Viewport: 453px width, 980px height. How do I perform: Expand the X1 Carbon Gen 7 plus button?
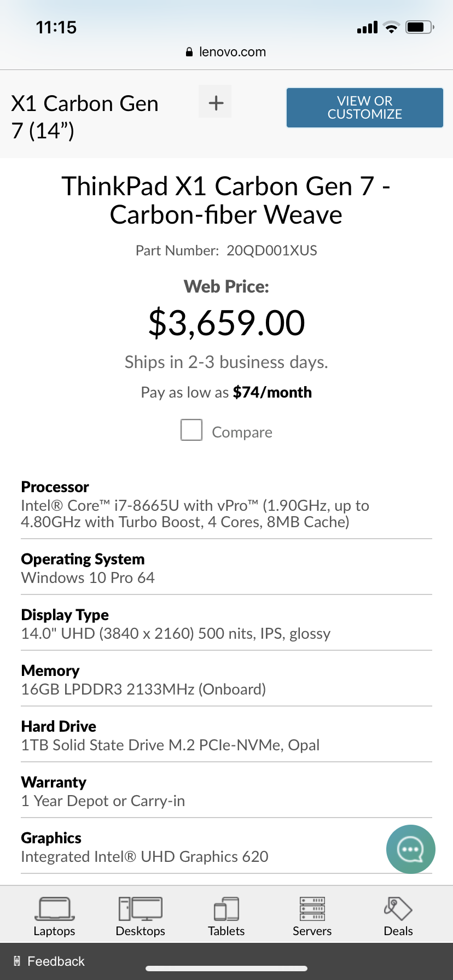215,102
